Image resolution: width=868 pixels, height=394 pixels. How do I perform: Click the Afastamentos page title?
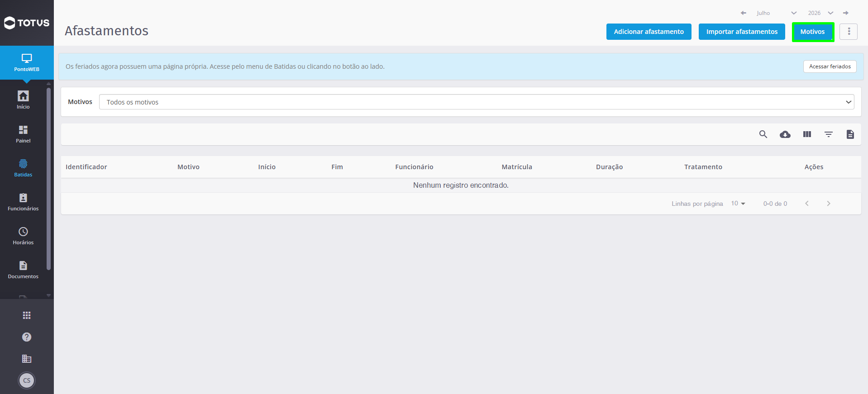pyautogui.click(x=107, y=31)
